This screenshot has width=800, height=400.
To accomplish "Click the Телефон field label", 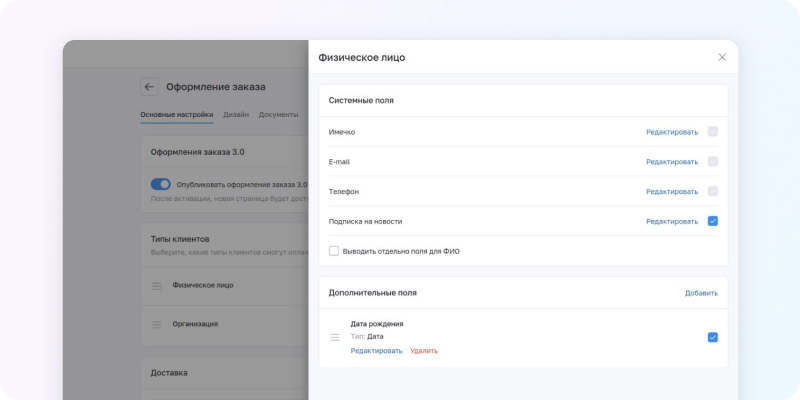I will (x=343, y=192).
